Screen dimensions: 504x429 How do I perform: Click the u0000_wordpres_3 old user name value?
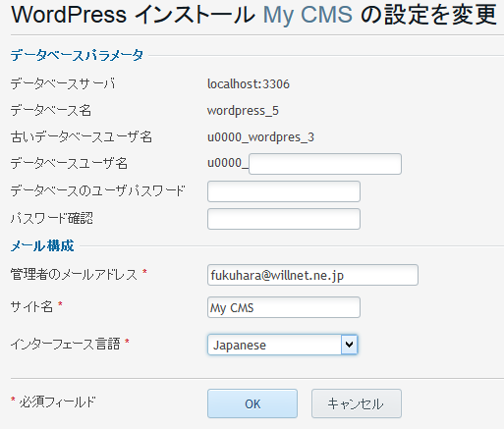coord(260,136)
